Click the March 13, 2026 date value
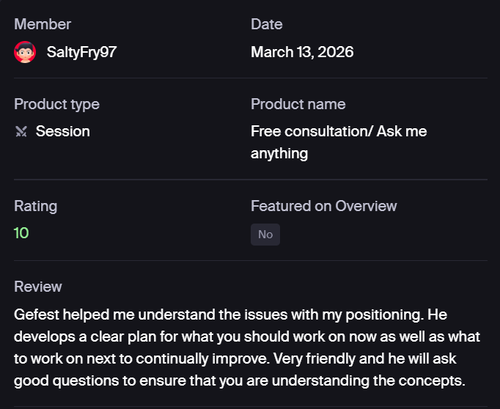The width and height of the screenshot is (500, 409). (x=302, y=52)
